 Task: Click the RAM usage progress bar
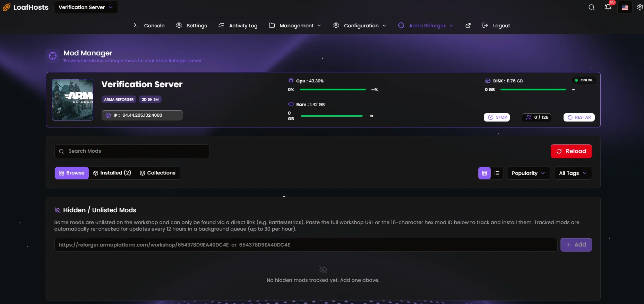(332, 116)
